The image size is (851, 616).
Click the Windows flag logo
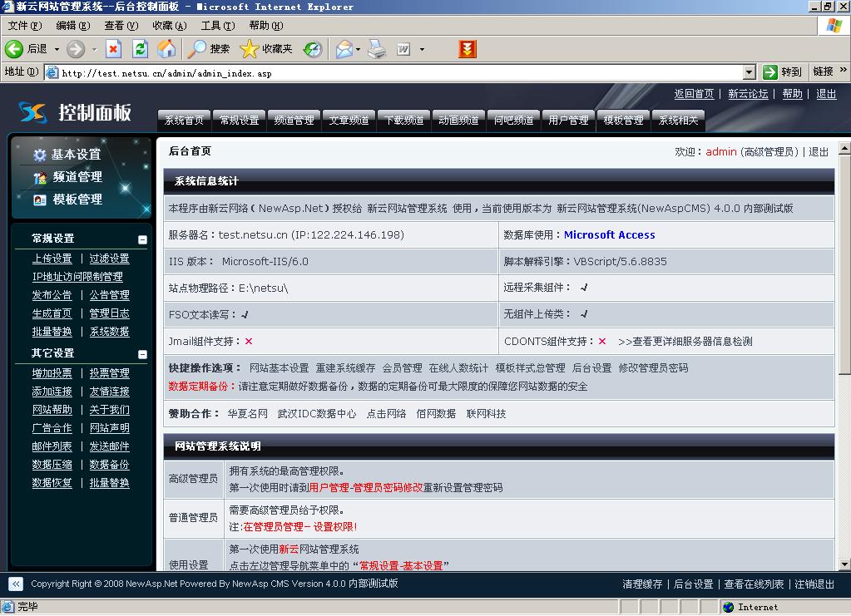pyautogui.click(x=834, y=26)
